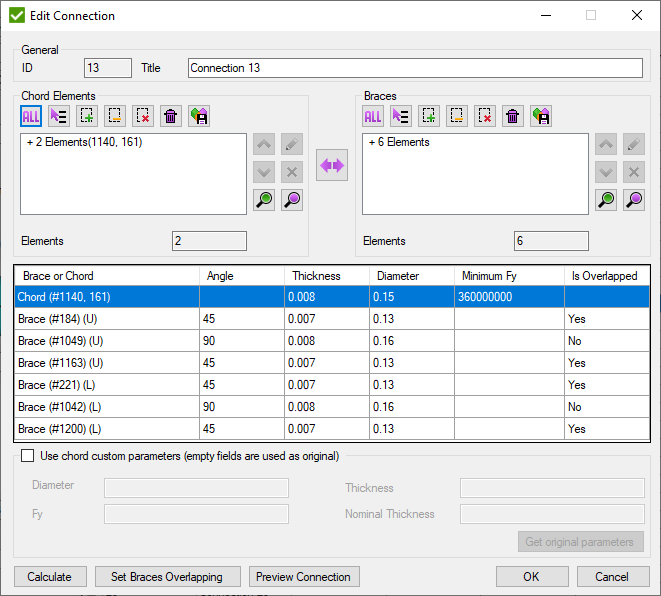661x596 pixels.
Task: Click the ALL button in Chord Elements toolbar
Action: click(x=31, y=116)
